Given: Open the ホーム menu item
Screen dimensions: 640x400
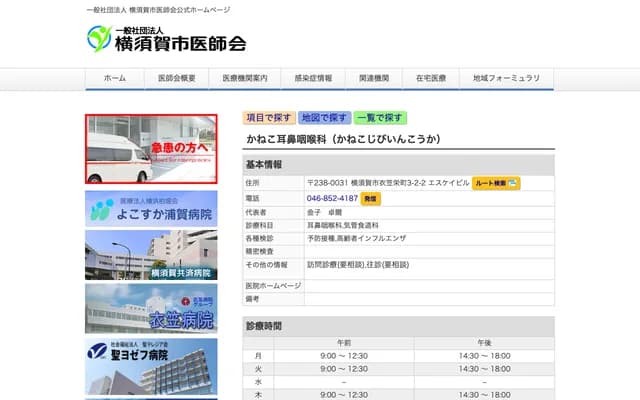Looking at the screenshot, I should 114,78.
